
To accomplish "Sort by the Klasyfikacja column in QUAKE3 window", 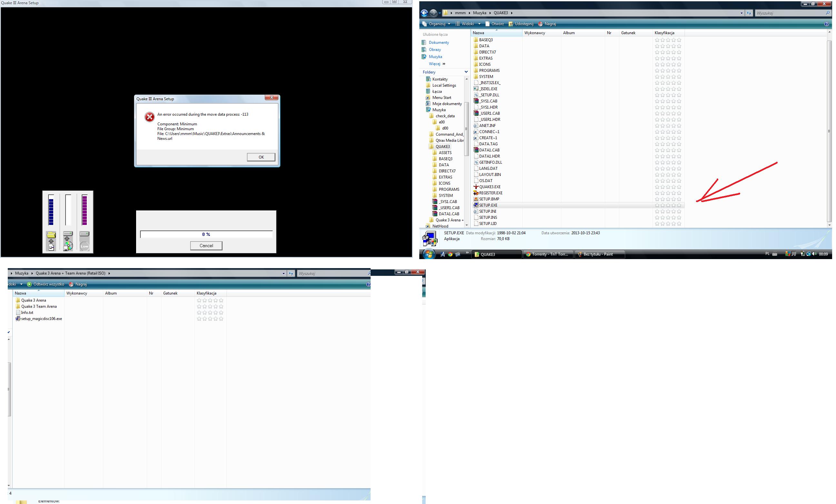I will click(669, 33).
